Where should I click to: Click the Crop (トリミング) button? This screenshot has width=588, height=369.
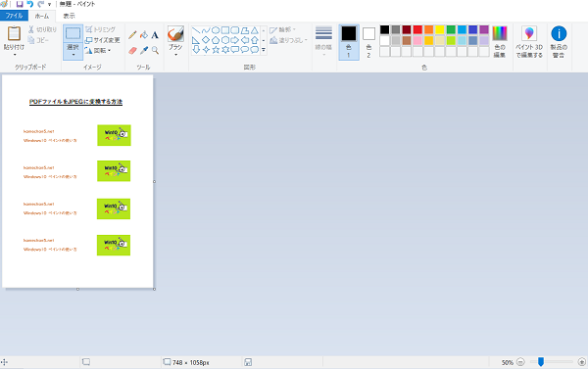click(101, 29)
